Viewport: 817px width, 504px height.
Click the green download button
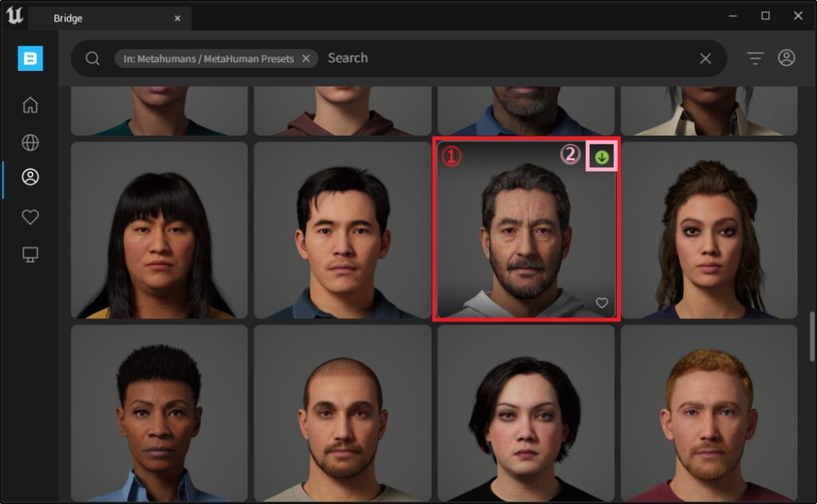click(x=602, y=157)
